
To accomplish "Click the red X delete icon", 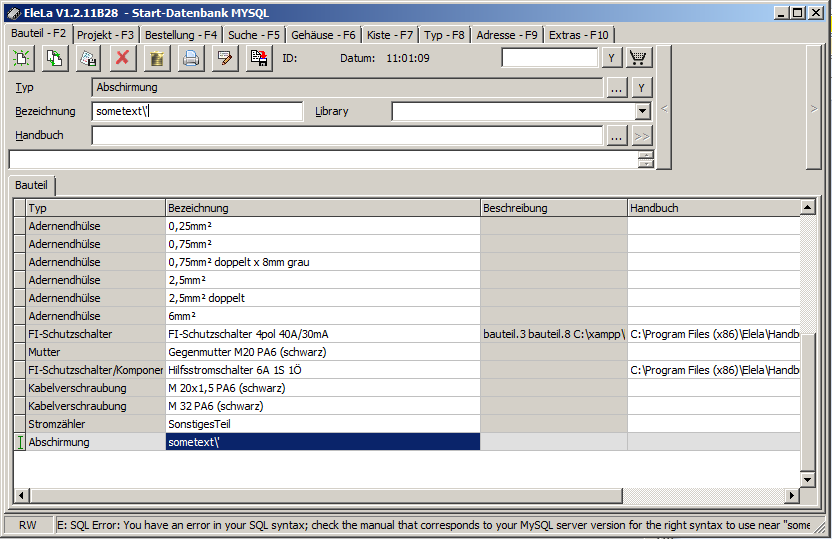I will point(122,58).
